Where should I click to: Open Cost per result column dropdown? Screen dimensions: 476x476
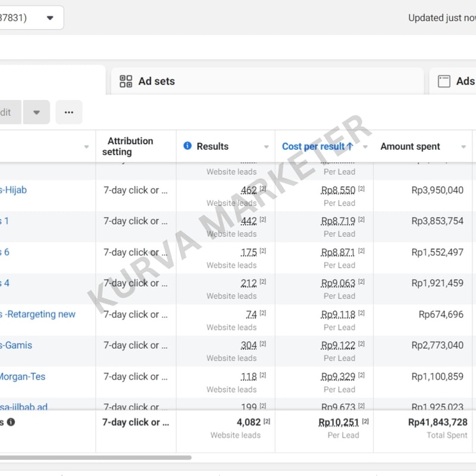pos(365,147)
